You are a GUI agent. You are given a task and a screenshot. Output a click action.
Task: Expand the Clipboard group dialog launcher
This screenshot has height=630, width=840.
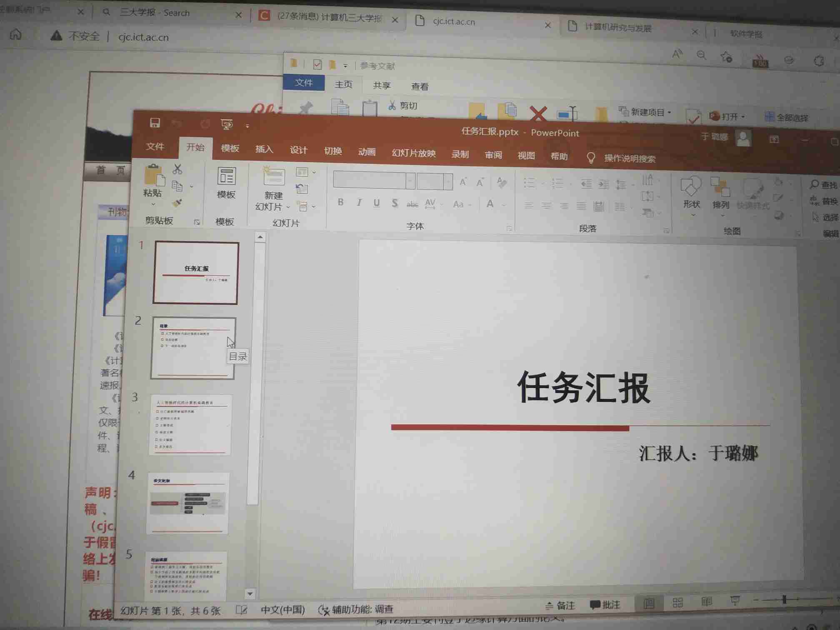pyautogui.click(x=197, y=222)
